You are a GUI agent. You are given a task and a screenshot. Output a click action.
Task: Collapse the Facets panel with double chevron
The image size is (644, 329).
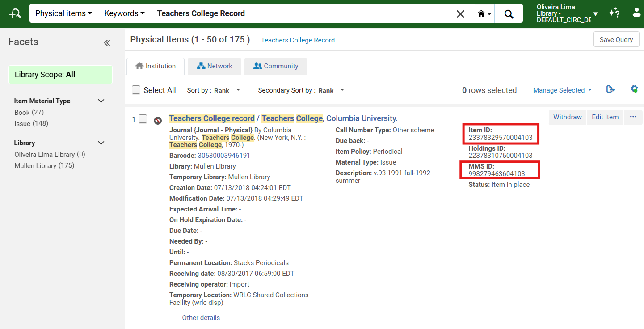tap(107, 43)
